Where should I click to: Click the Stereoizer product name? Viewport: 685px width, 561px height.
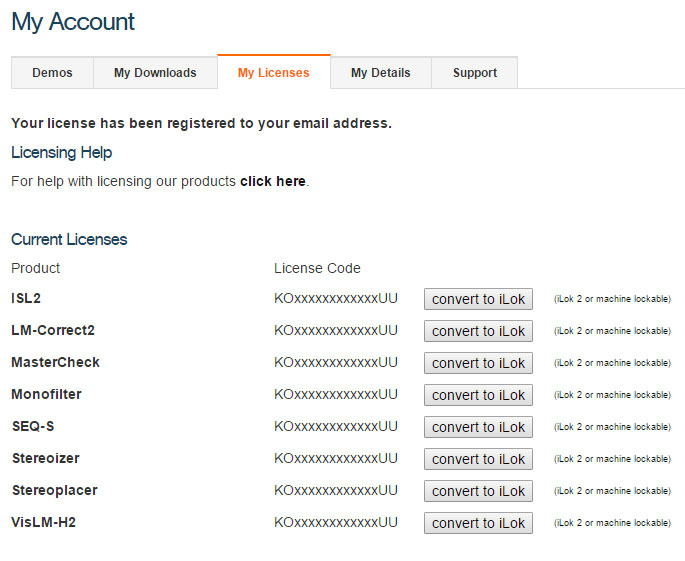tap(45, 458)
